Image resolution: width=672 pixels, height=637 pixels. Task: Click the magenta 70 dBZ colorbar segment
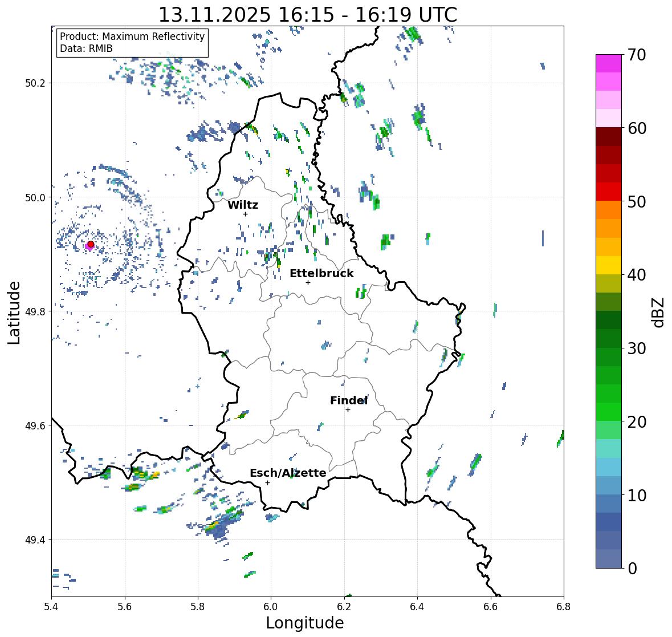click(609, 63)
